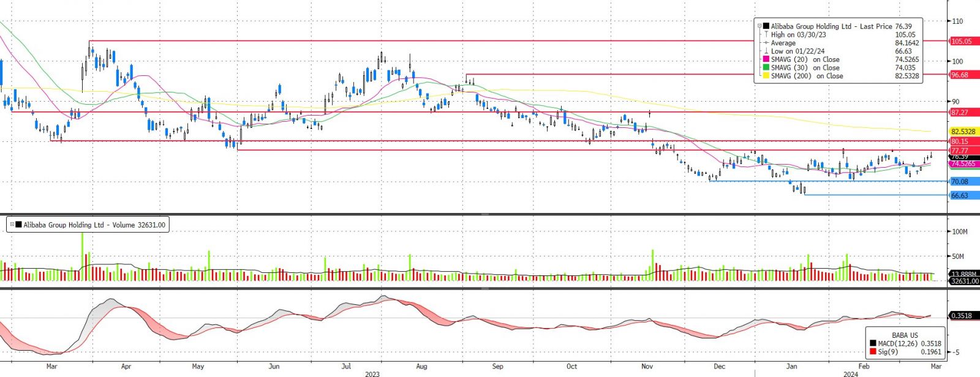Click the magenta 74.5265 axis tag
This screenshot has width=980, height=377.
click(963, 164)
